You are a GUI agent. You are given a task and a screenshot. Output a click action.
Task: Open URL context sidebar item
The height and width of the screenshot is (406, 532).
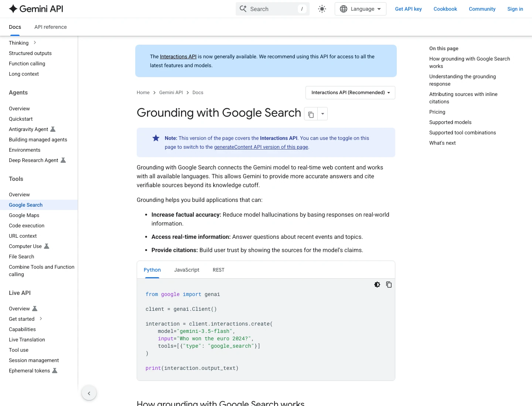(23, 236)
